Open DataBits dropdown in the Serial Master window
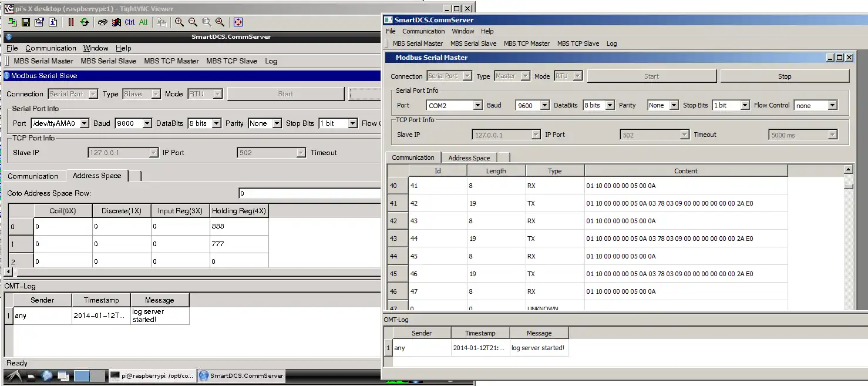The height and width of the screenshot is (386, 868). [610, 106]
